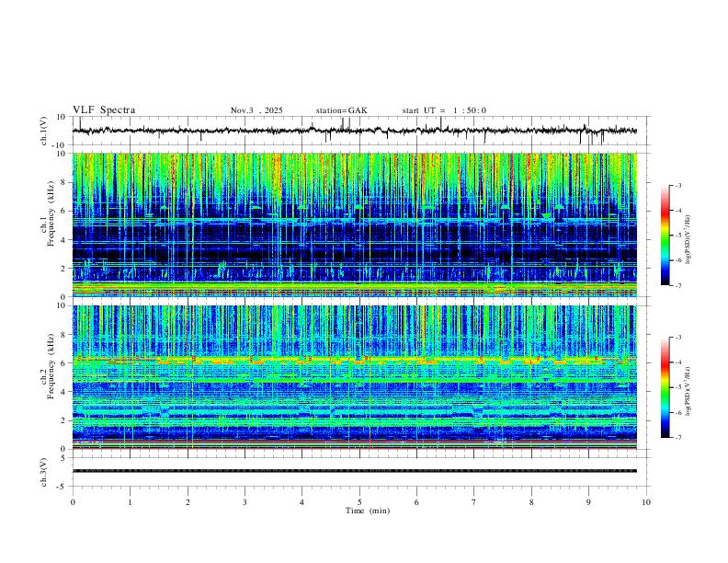728x563 pixels.
Task: Click time-axis tick label "10" at the axis end
Action: pos(646,502)
